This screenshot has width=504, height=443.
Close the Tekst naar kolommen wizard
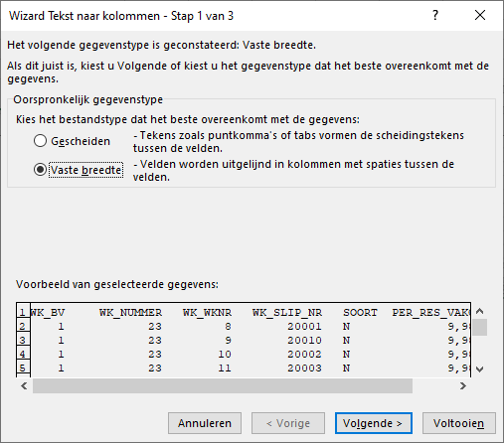click(x=480, y=15)
